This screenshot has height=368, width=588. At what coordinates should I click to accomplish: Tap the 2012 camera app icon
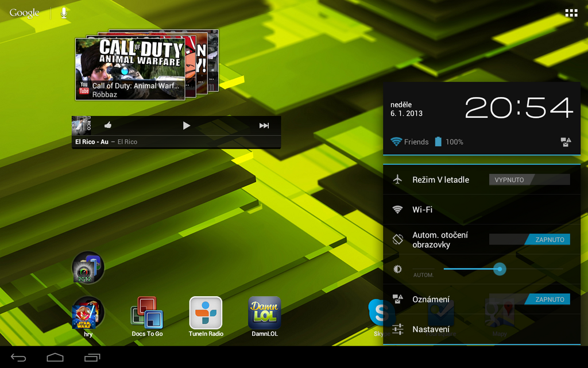pos(88,268)
